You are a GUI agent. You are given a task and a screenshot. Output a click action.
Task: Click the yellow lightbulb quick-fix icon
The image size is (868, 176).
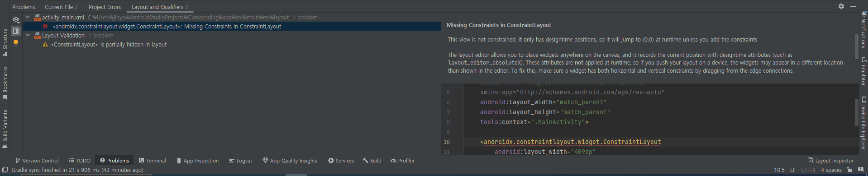tap(16, 43)
